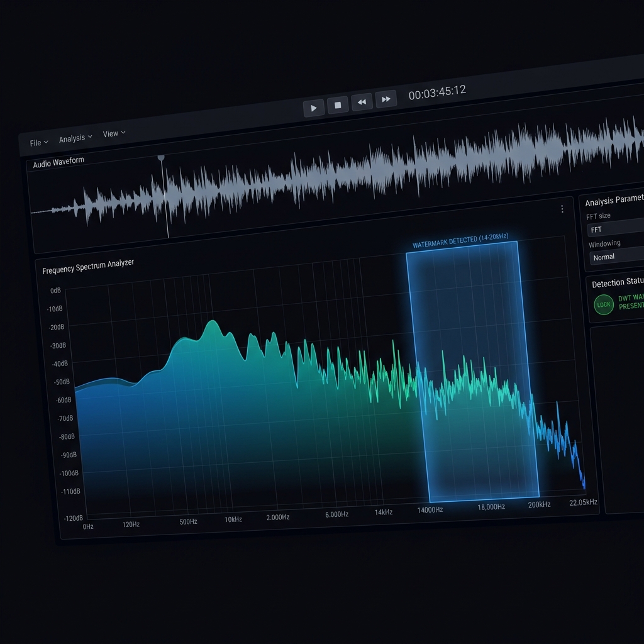The image size is (644, 644).
Task: Click the 6.000Hz frequency axis label
Action: coord(337,514)
